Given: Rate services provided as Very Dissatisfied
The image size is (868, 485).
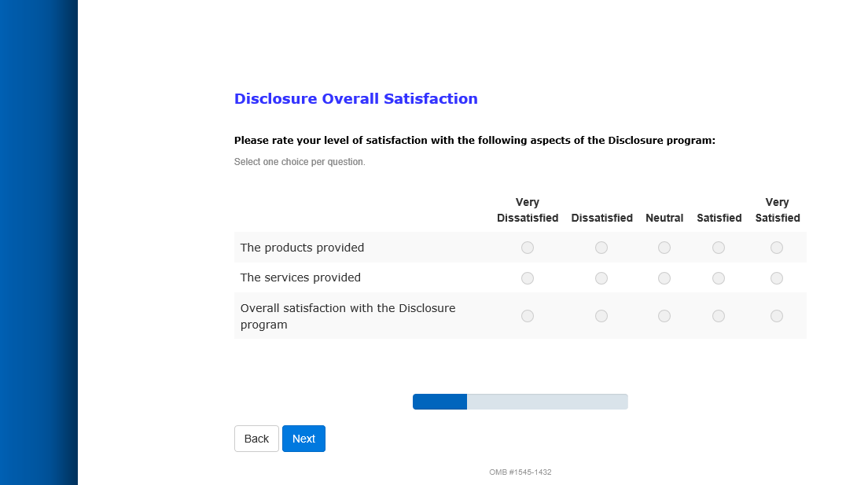Looking at the screenshot, I should coord(528,278).
